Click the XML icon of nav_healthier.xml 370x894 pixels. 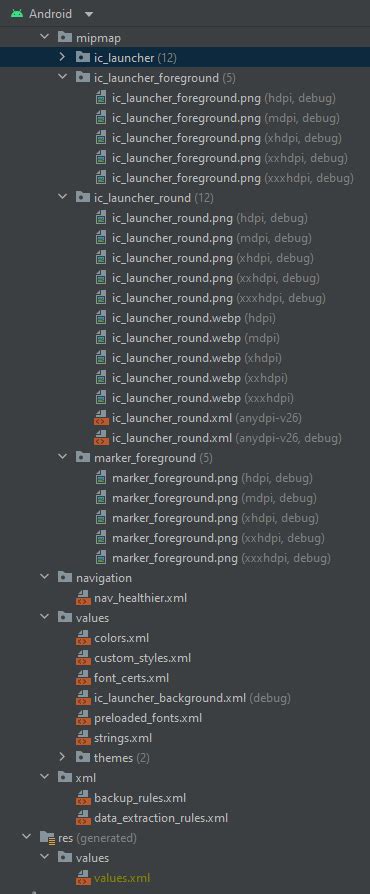pyautogui.click(x=83, y=598)
